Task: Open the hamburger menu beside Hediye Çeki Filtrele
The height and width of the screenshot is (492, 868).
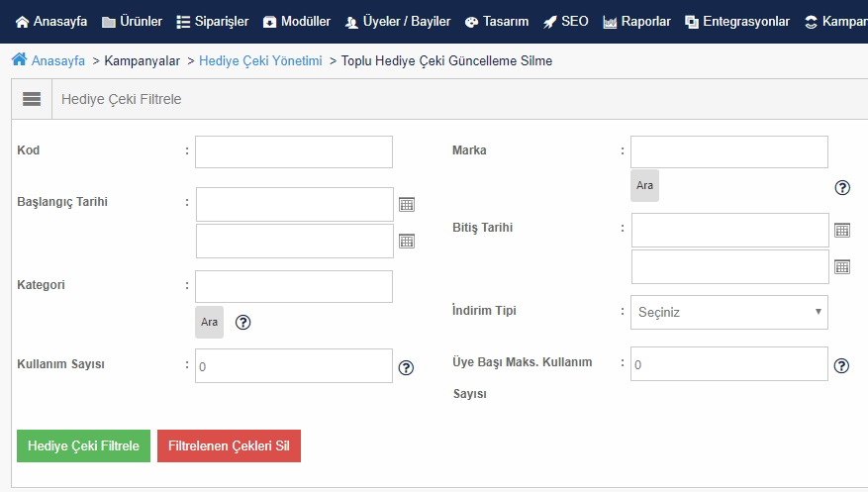Action: pyautogui.click(x=32, y=99)
